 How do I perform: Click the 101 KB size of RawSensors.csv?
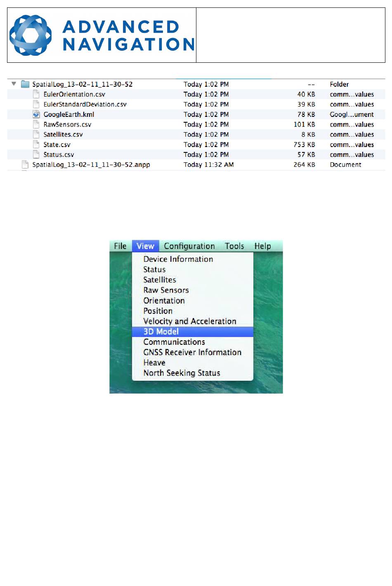[x=305, y=124]
